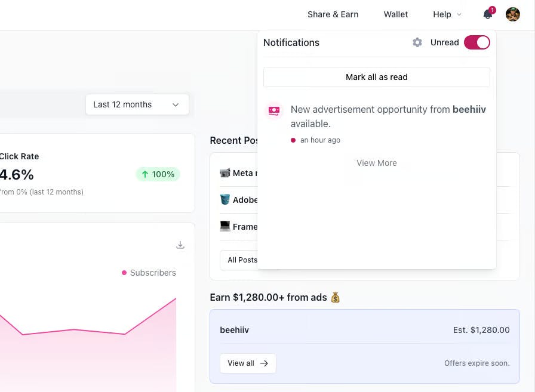Open notification settings gear icon
Image resolution: width=535 pixels, height=392 pixels.
pyautogui.click(x=417, y=42)
